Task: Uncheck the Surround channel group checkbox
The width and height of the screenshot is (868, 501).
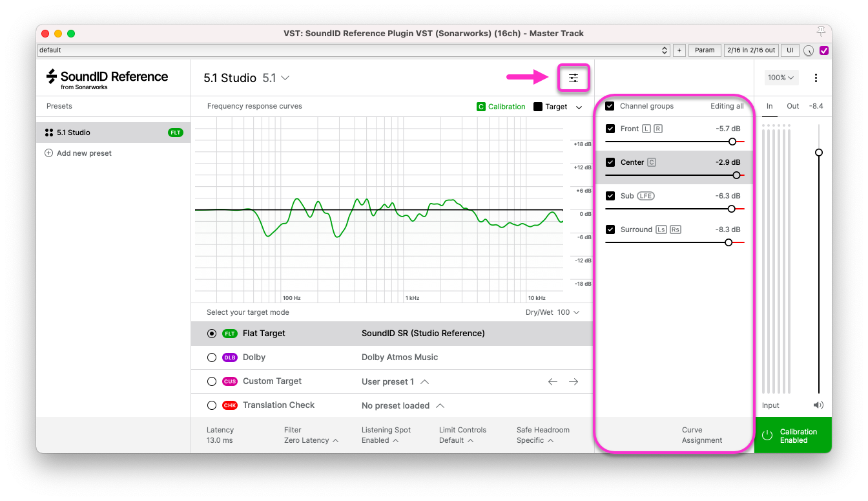Action: click(610, 229)
